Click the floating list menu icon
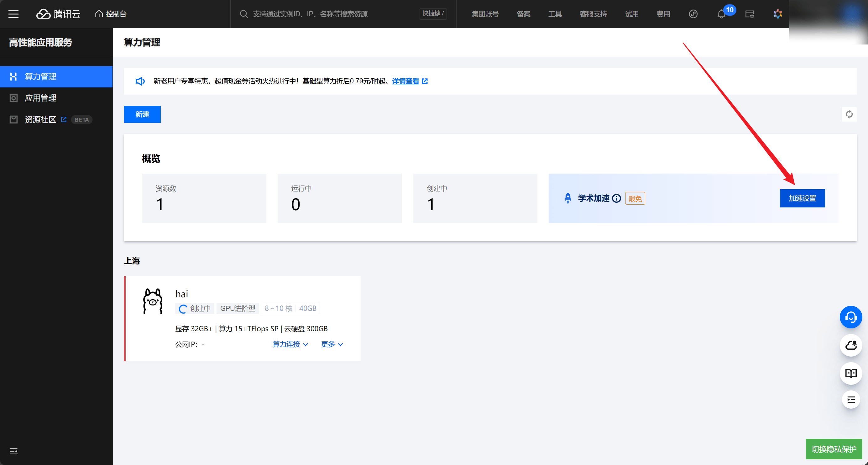The height and width of the screenshot is (465, 868). click(850, 400)
